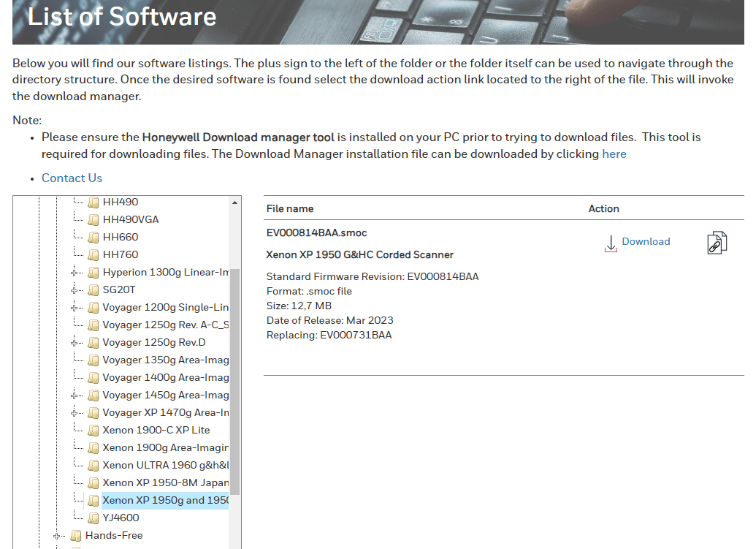The height and width of the screenshot is (549, 756).
Task: Select Xenon 1900-C XP Lite item
Action: pyautogui.click(x=156, y=430)
